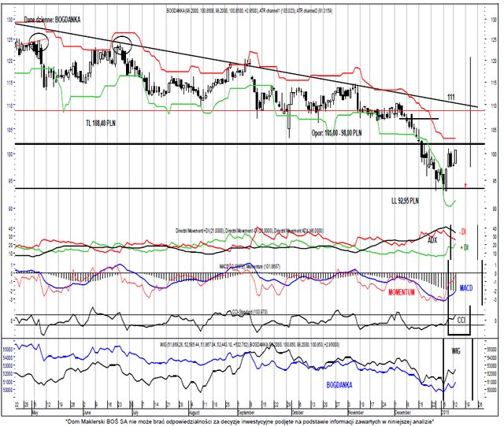Click the MACD, Momentum header text
Image resolution: width=504 pixels, height=426 pixels.
coord(250,266)
